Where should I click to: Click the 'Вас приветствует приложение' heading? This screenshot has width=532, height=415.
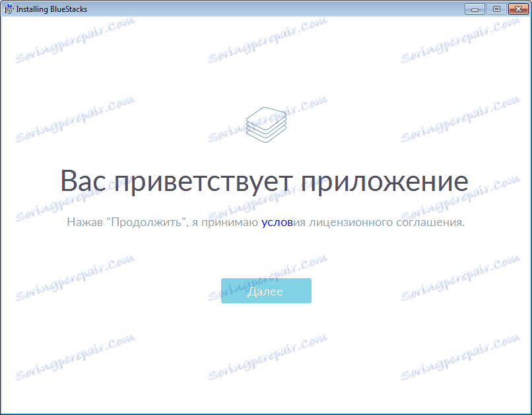264,182
